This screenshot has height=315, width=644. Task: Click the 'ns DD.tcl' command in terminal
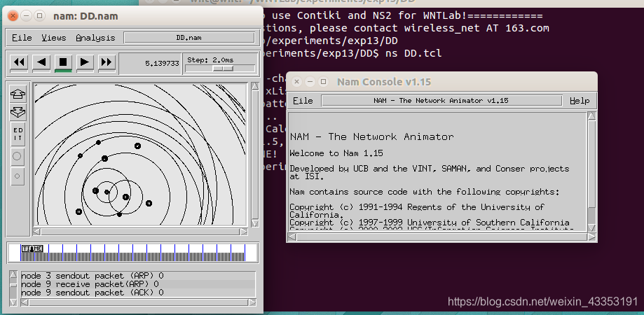(413, 53)
